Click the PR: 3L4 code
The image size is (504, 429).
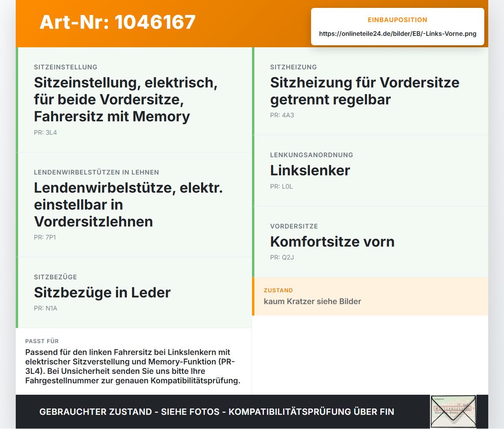[x=45, y=132]
